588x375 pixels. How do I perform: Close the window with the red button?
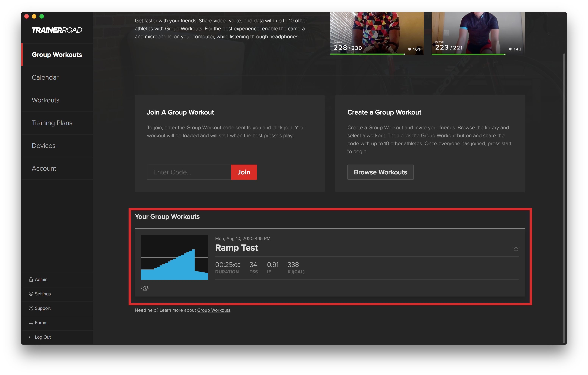click(27, 16)
